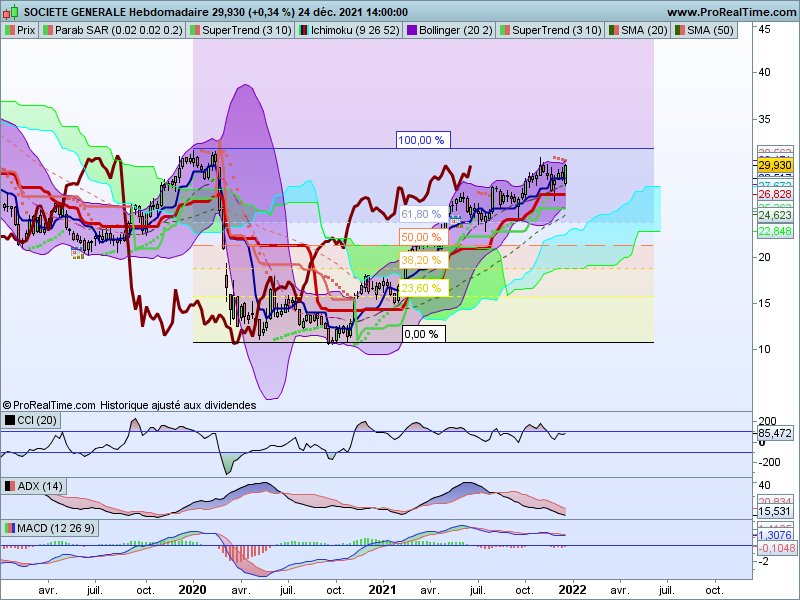Open the www.ProRealTime.com link
The image size is (800, 600).
tap(732, 12)
